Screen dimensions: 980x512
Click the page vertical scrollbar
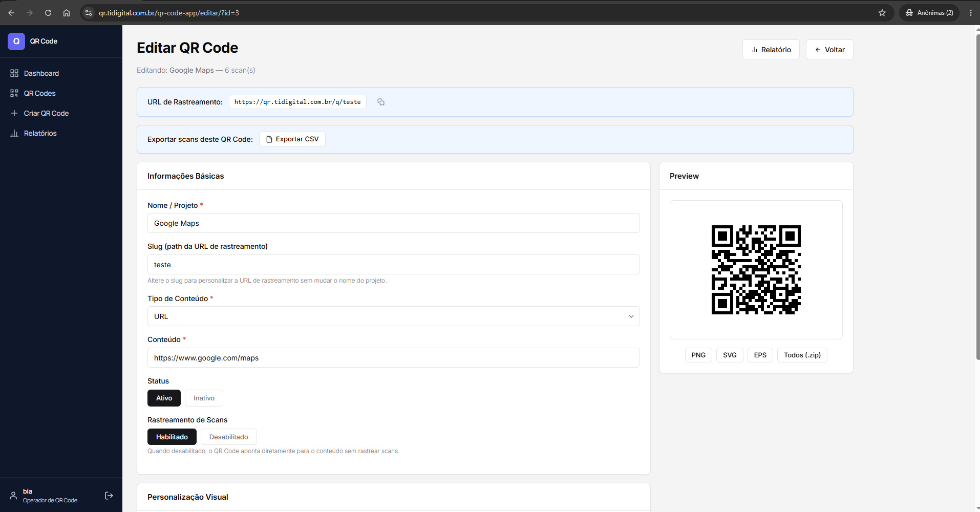(977, 197)
